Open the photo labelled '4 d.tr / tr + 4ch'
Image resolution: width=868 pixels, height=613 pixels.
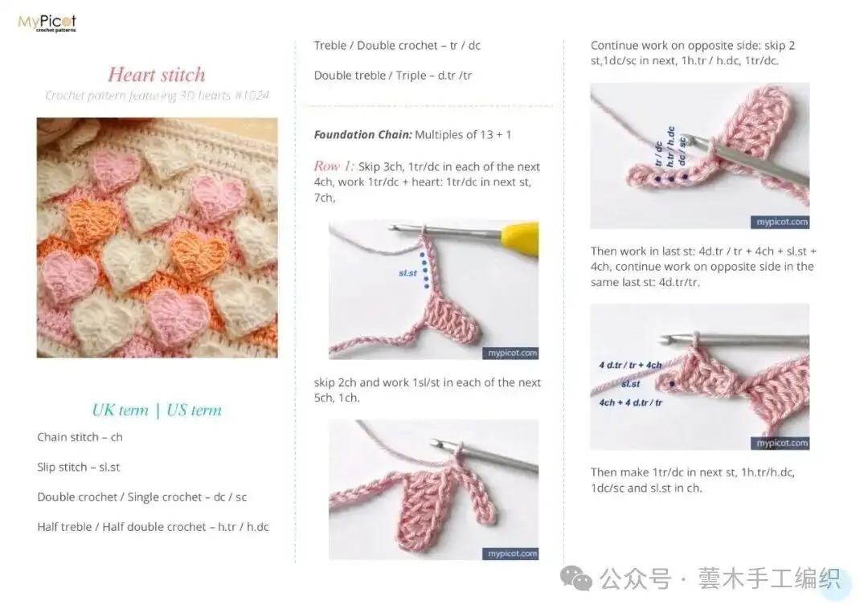(699, 376)
